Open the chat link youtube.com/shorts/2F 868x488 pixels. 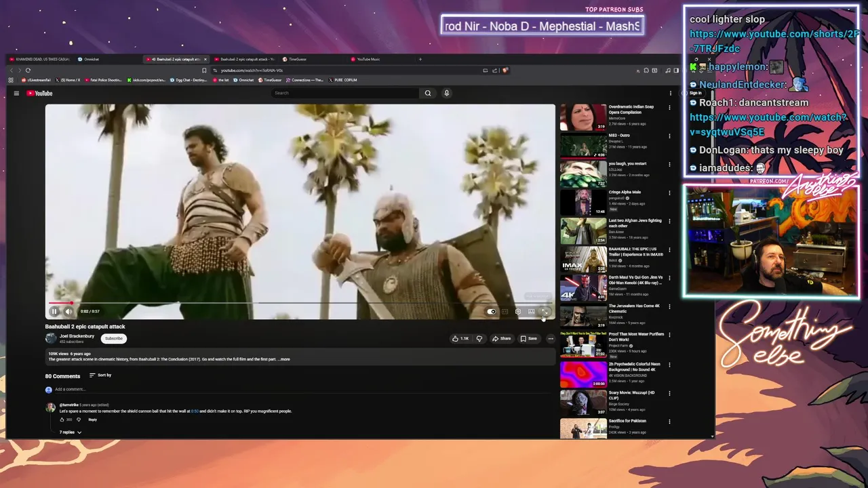point(773,41)
